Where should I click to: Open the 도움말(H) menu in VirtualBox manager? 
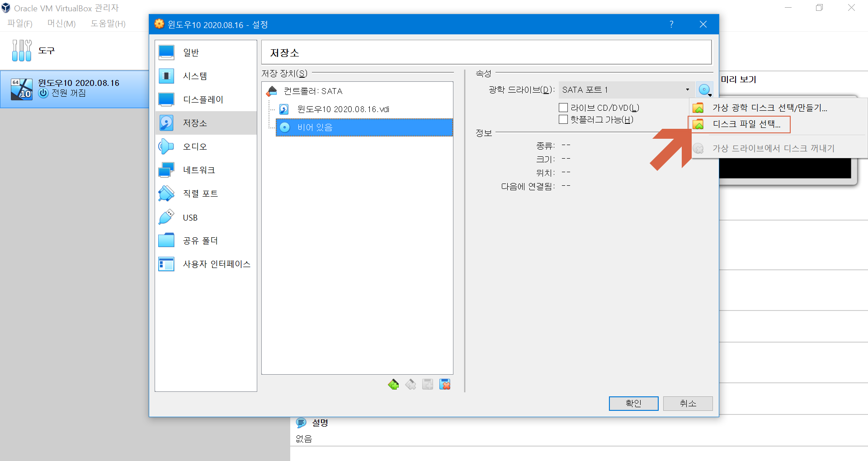pyautogui.click(x=108, y=24)
